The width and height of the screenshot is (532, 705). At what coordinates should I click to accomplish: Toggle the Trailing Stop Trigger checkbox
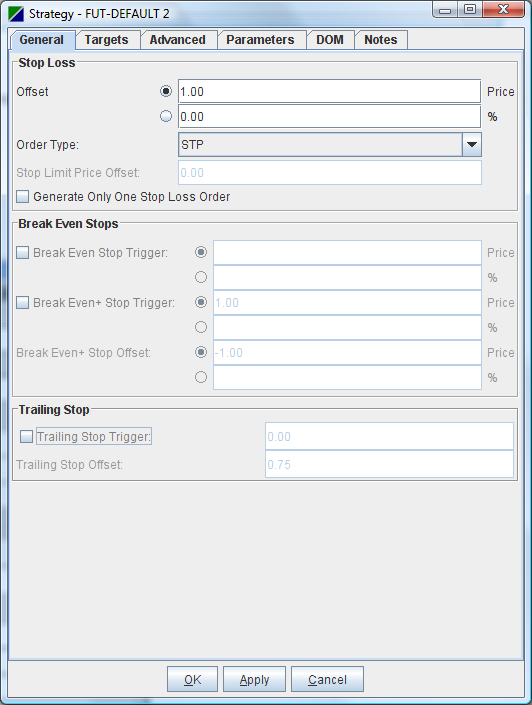tap(27, 437)
